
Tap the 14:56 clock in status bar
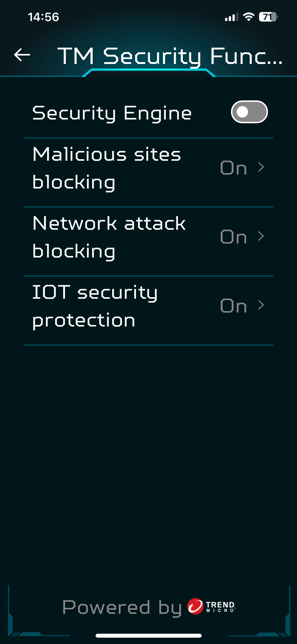(x=44, y=17)
